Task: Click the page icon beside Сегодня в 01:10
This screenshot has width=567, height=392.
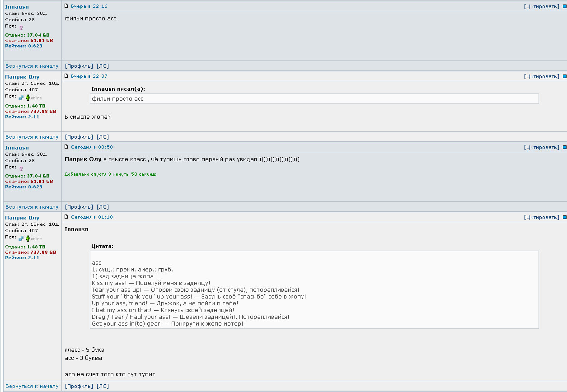Action: point(66,217)
